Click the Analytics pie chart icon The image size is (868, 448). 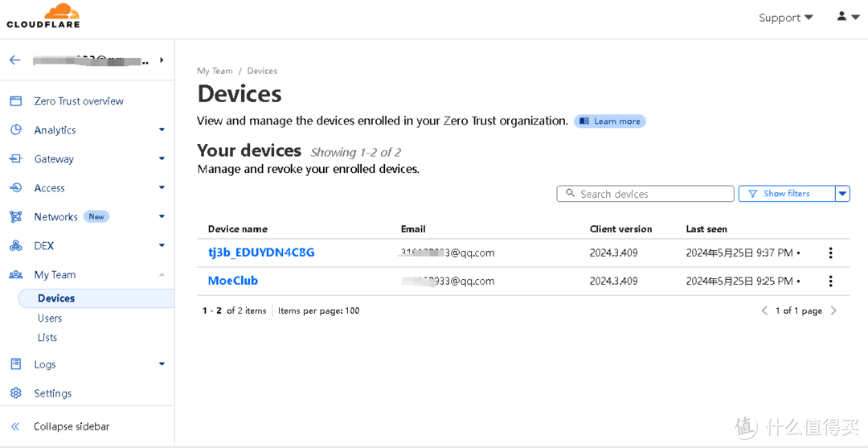click(x=16, y=129)
